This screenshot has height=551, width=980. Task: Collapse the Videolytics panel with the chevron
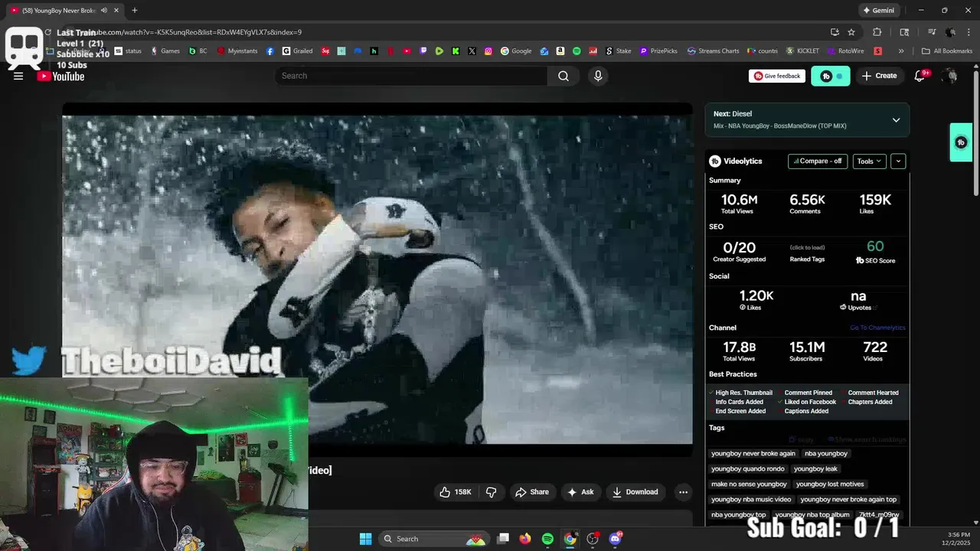(898, 161)
